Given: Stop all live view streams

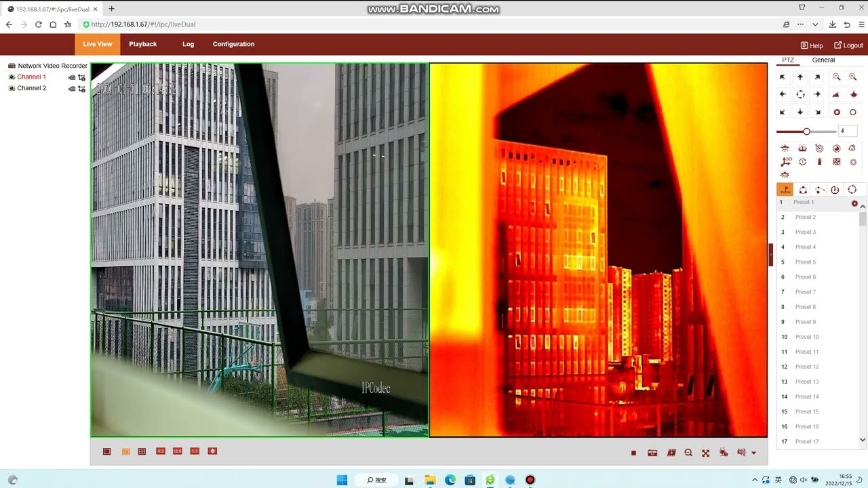Looking at the screenshot, I should [x=633, y=453].
